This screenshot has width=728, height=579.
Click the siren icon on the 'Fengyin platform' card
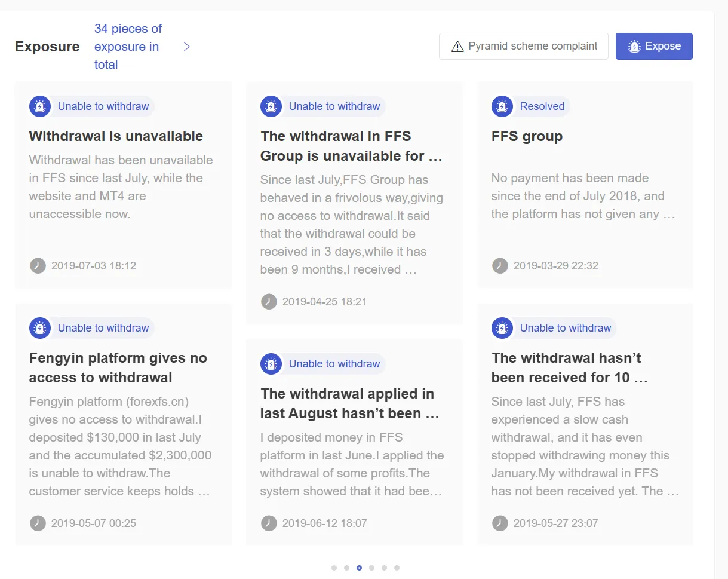pos(40,328)
